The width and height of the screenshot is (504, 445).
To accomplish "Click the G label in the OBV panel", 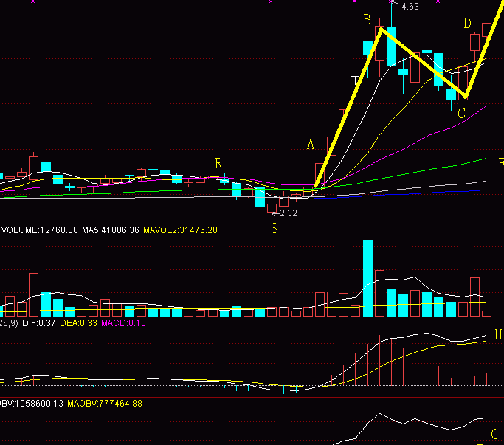I will tap(495, 433).
